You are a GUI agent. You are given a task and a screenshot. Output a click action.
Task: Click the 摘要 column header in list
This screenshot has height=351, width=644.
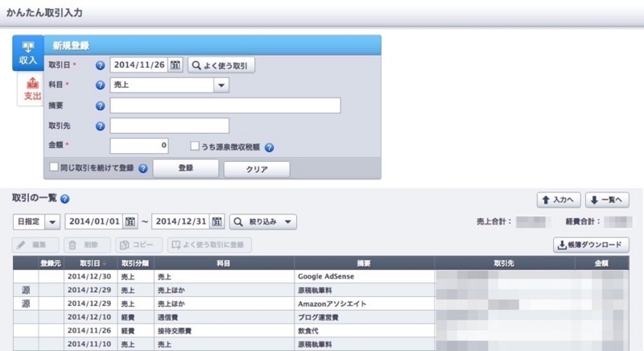pyautogui.click(x=364, y=263)
